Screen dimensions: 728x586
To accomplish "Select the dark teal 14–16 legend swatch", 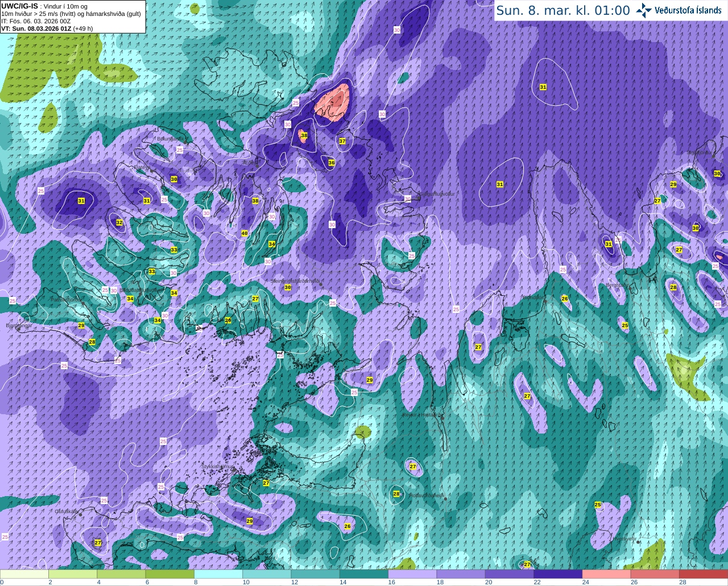I will (364, 573).
